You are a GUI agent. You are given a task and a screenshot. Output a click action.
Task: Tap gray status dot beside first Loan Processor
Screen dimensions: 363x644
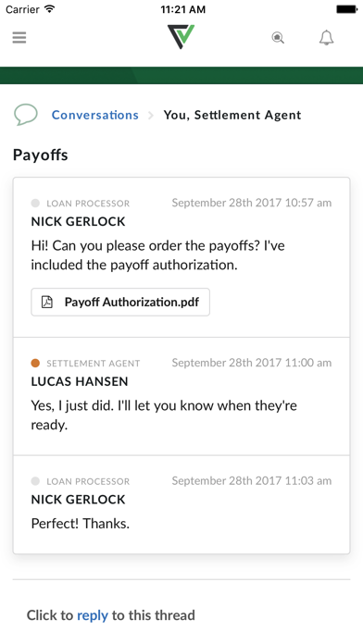point(35,203)
